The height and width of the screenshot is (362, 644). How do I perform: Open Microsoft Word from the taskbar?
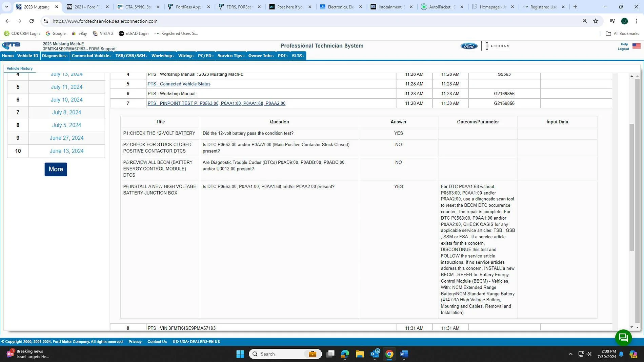(x=404, y=354)
